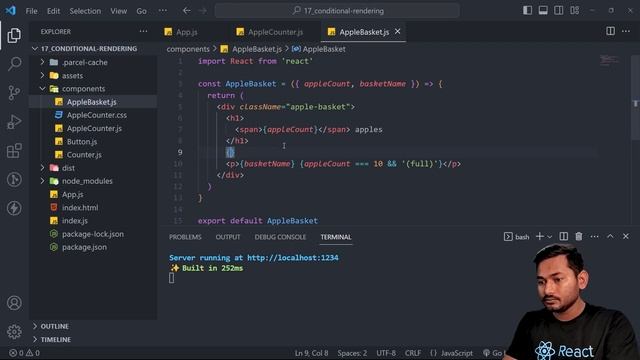Click the command center search box

(337, 11)
